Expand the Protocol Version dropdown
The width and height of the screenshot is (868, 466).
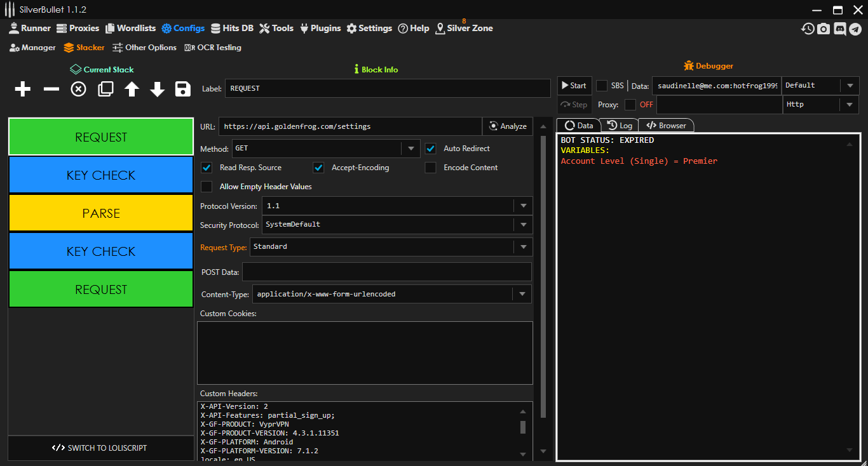coord(397,206)
